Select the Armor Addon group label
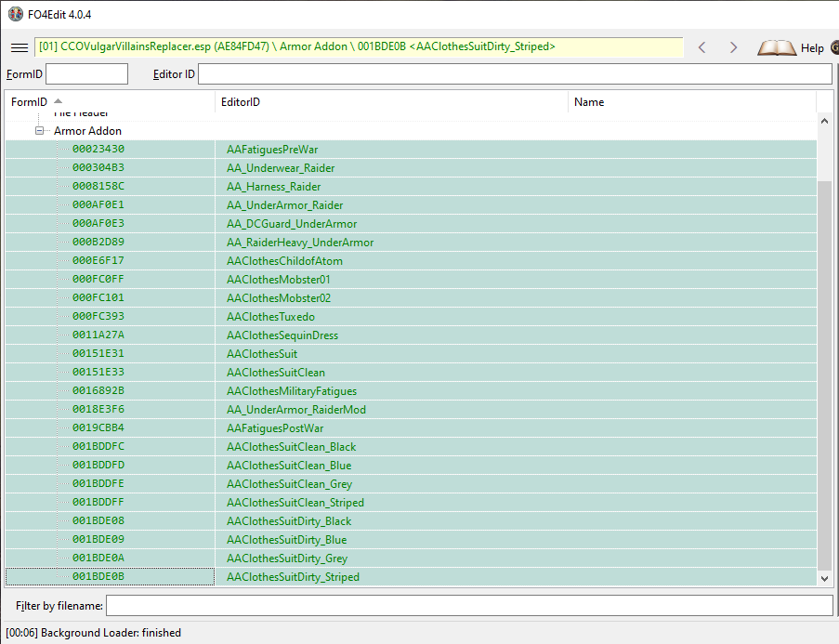Viewport: 839px width, 644px height. 87,131
